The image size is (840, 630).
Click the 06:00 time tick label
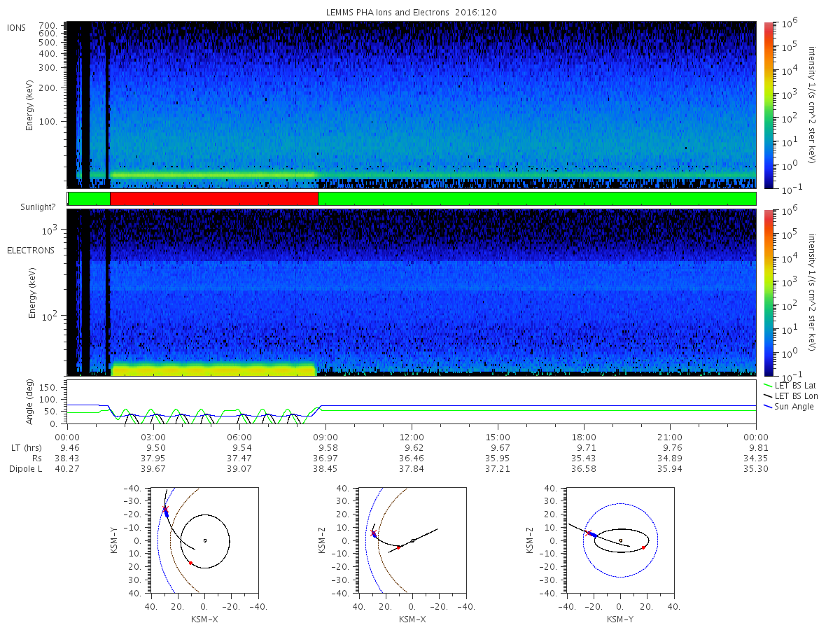(239, 437)
